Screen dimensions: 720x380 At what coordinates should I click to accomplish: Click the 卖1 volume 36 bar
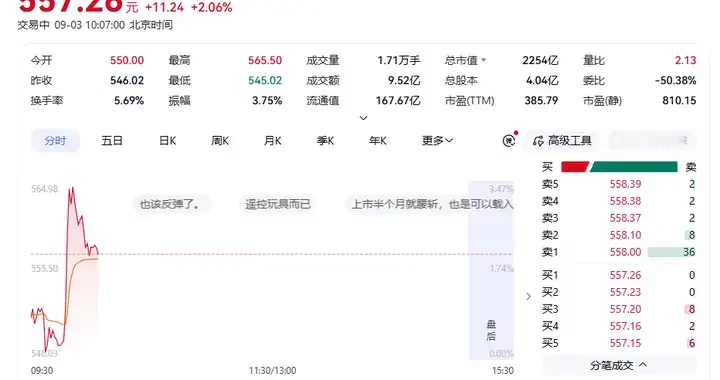coord(672,252)
